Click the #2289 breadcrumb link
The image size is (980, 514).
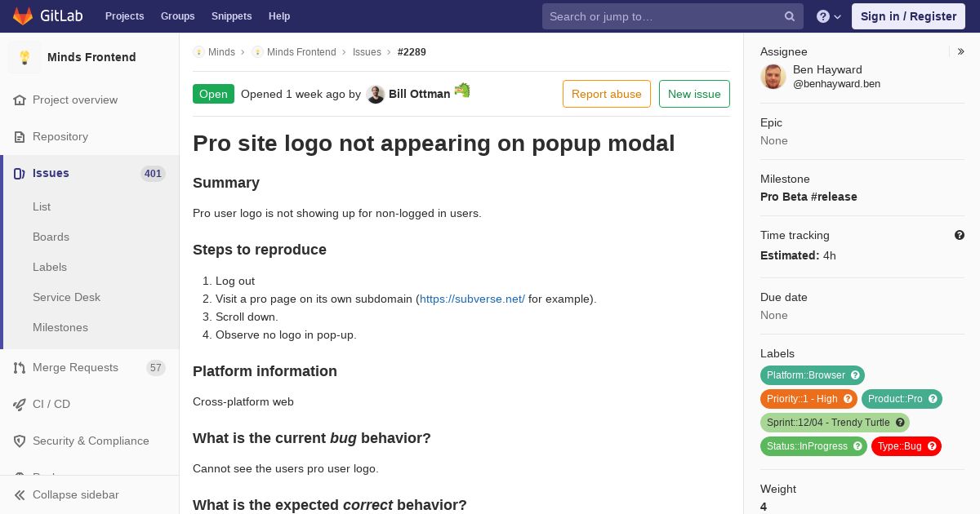point(412,52)
